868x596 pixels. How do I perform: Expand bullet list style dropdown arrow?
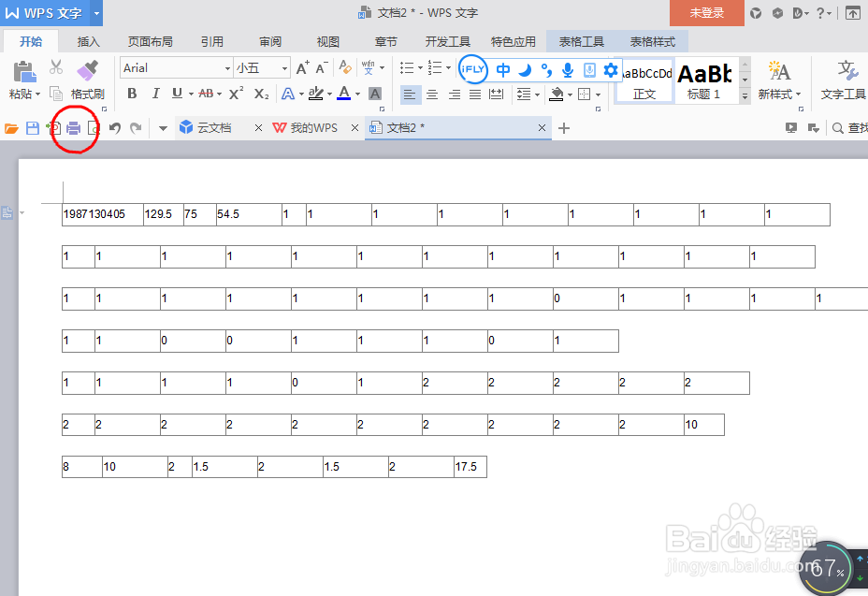click(x=420, y=68)
